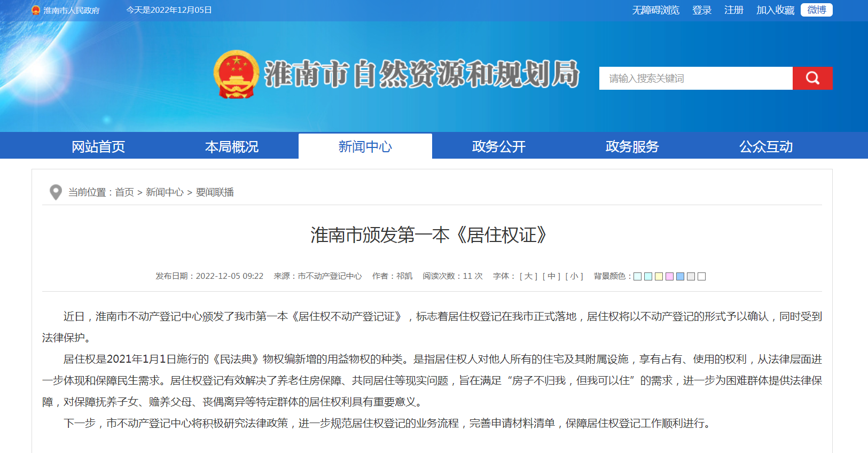868x453 pixels.
Task: Enable 无障碍浏览 accessibility mode
Action: pyautogui.click(x=655, y=10)
